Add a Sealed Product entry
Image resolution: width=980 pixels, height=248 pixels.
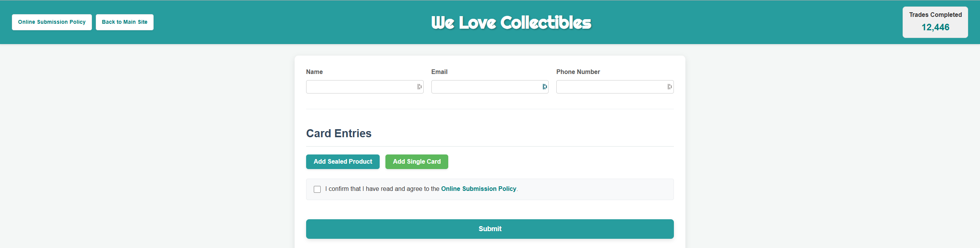[343, 162]
